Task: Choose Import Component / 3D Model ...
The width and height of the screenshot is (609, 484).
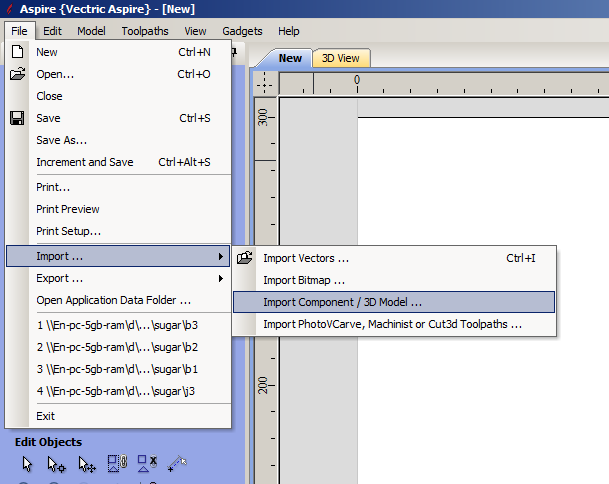Action: (394, 302)
